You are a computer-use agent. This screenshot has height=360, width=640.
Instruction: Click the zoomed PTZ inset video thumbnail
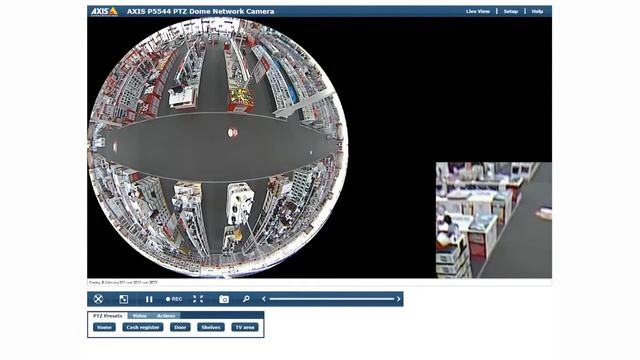(x=494, y=220)
